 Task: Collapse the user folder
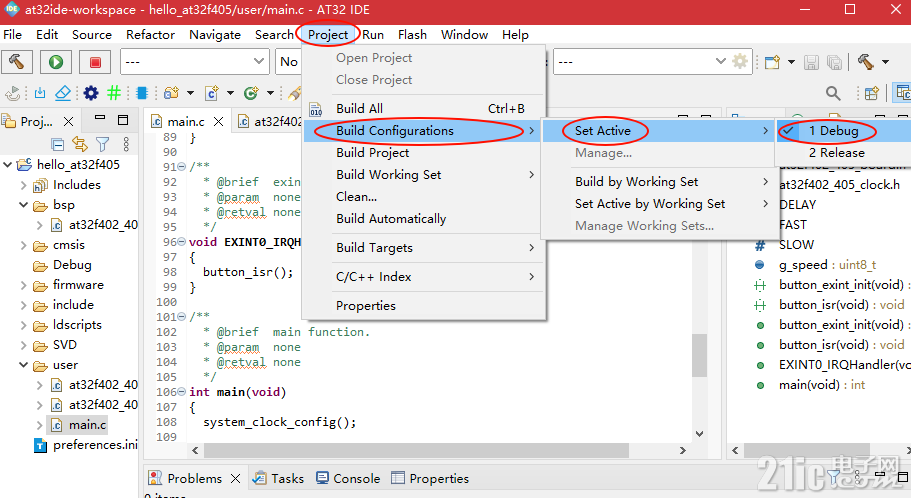click(x=23, y=366)
